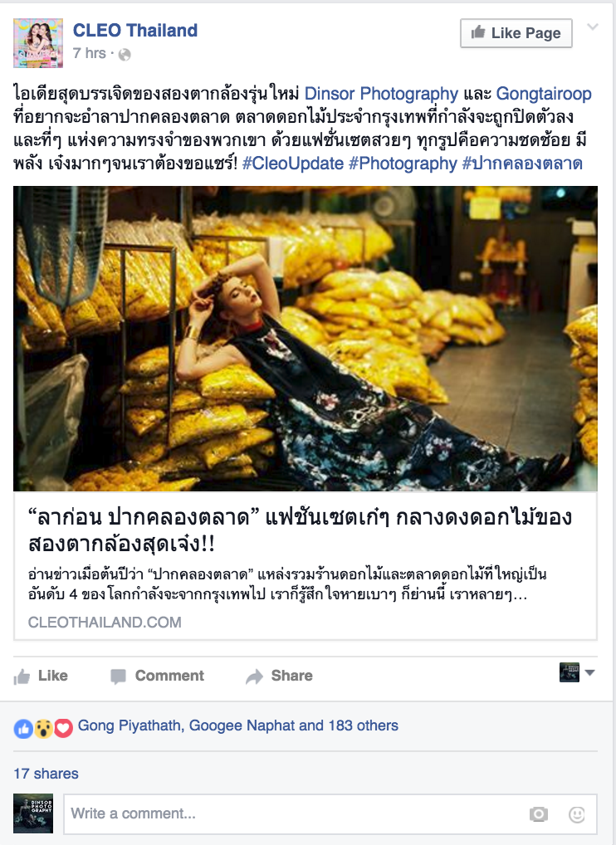Open the flower market fashion photo
Viewport: 616px width, 845px height.
[305, 339]
